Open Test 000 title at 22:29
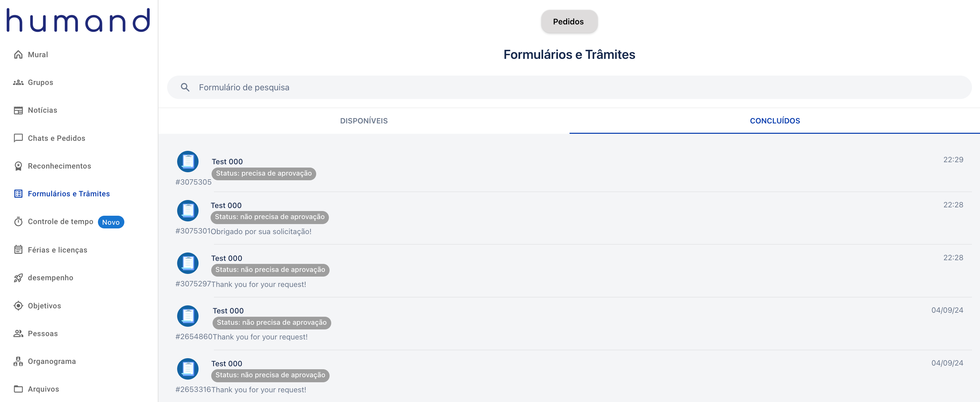980x402 pixels. point(227,162)
